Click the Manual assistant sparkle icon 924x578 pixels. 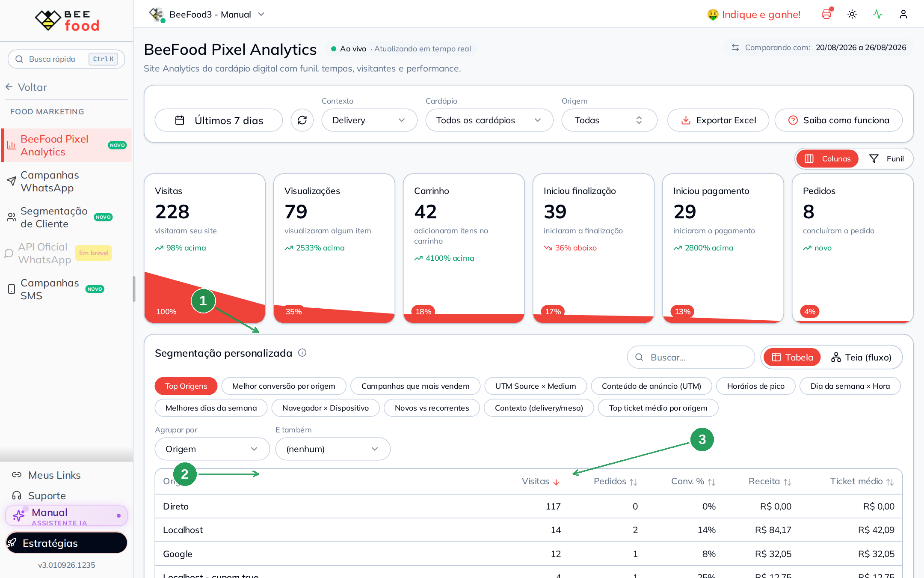point(19,515)
